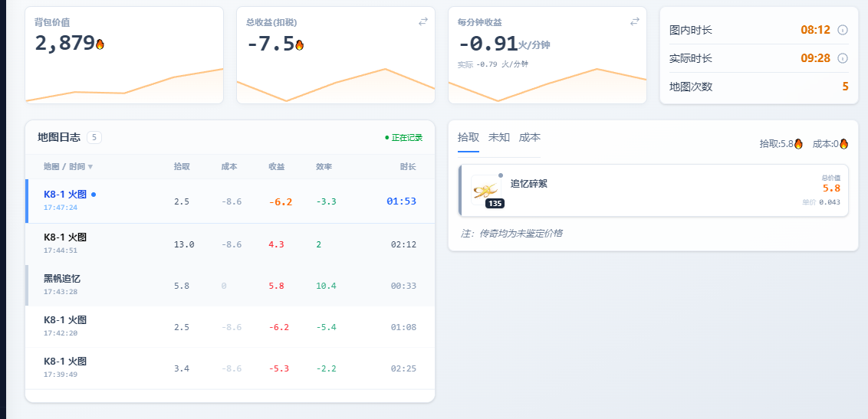Select the active K8-1 火图 17:47:24 row
This screenshot has width=868, height=419.
[x=230, y=201]
